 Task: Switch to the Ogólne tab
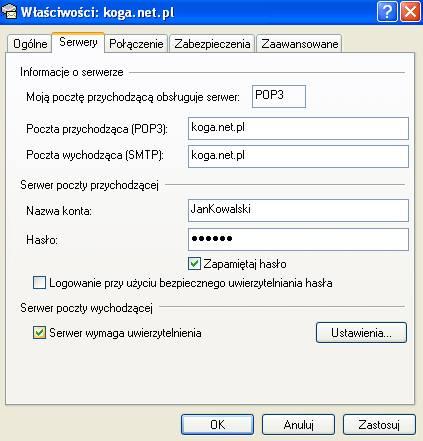click(30, 44)
